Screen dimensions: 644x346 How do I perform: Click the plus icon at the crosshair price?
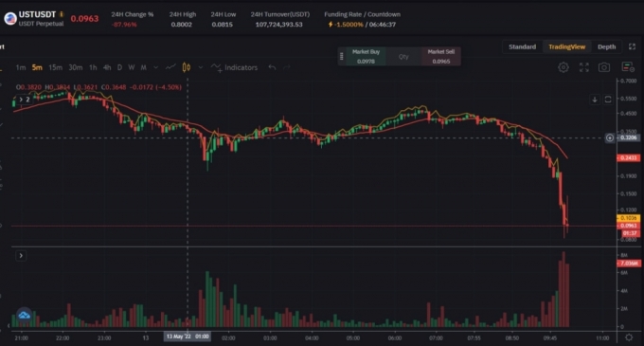pyautogui.click(x=610, y=138)
